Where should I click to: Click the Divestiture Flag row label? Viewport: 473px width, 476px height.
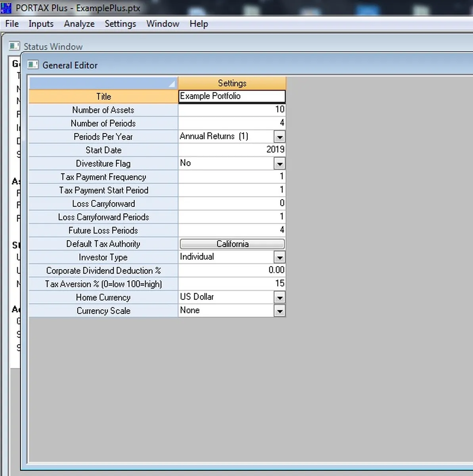tap(103, 163)
